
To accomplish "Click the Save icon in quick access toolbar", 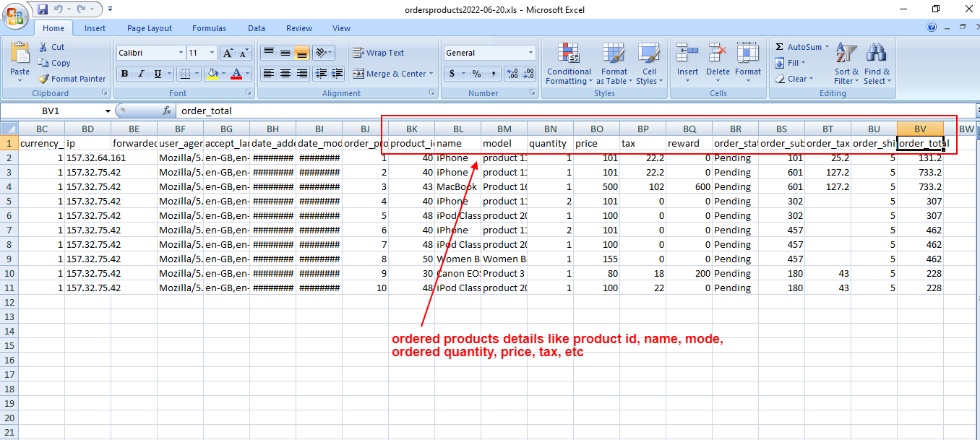I will tap(43, 9).
